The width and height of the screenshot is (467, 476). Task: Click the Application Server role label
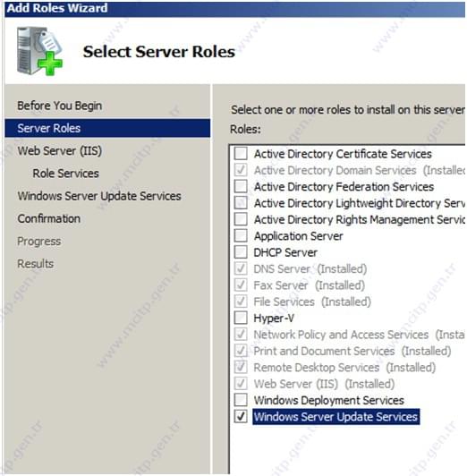(x=299, y=236)
